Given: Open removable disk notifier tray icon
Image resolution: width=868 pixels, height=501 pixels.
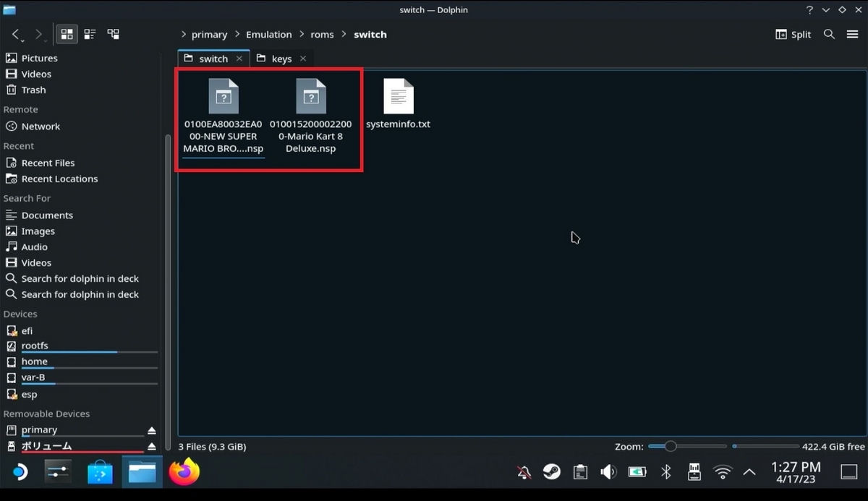Looking at the screenshot, I should click(x=694, y=472).
